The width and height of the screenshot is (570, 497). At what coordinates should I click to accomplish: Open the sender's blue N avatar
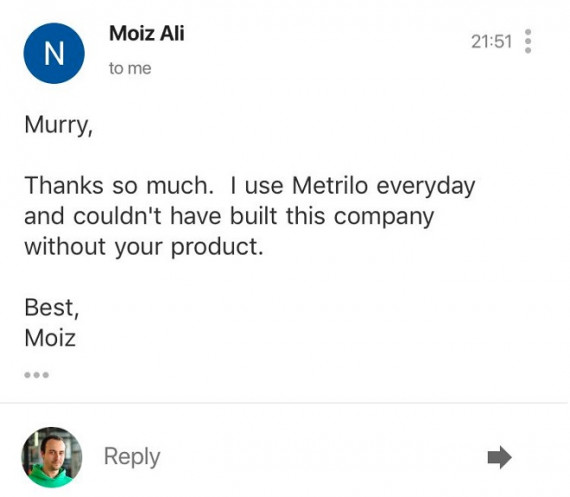54,53
